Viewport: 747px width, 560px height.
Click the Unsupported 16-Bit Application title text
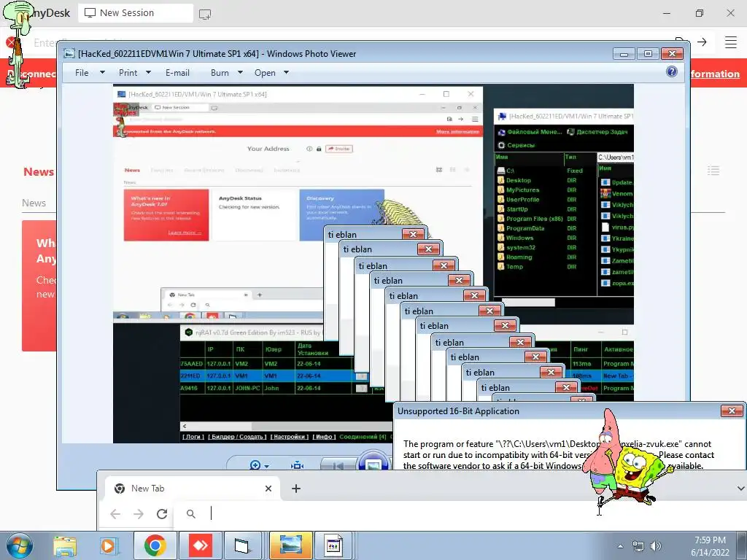[x=458, y=411]
